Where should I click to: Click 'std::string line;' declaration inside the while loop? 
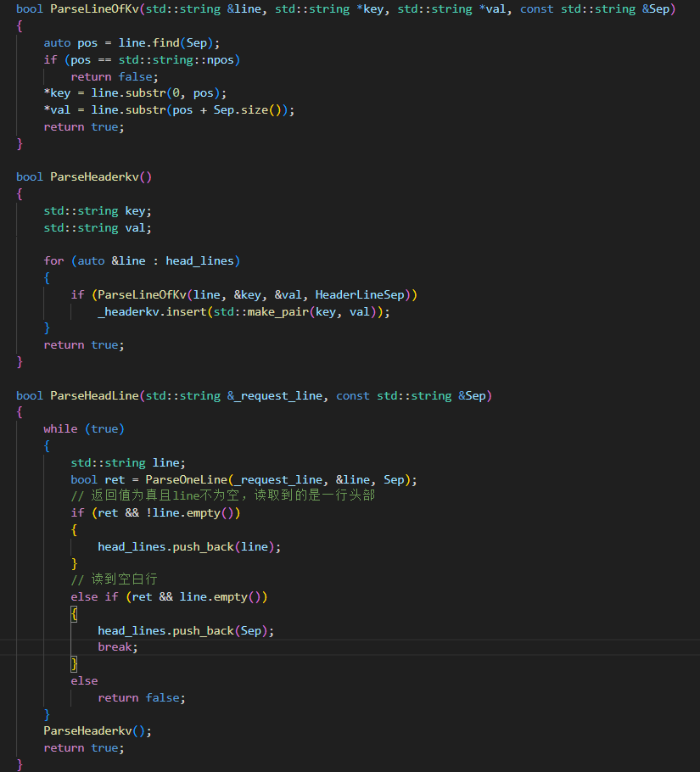128,463
